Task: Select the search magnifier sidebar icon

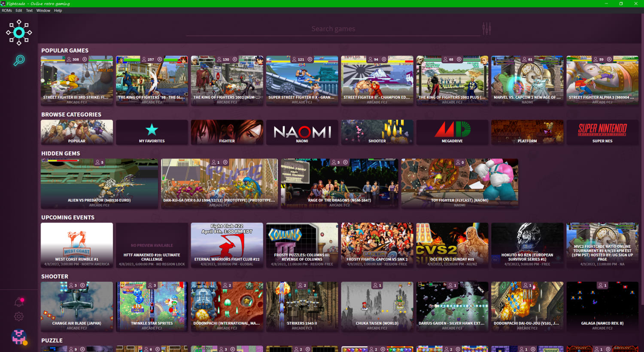Action: [19, 60]
